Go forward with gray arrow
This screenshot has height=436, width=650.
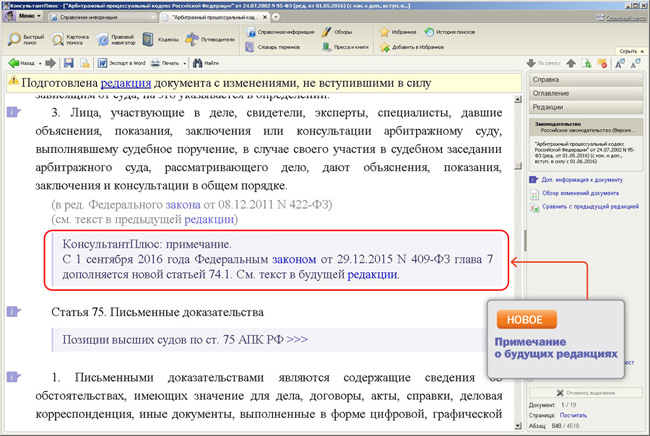51,63
